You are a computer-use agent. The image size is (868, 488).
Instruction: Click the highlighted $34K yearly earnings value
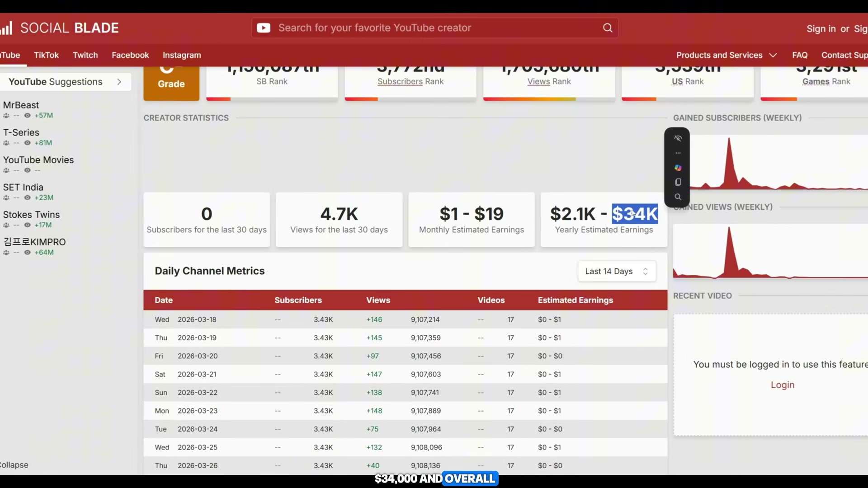point(635,214)
